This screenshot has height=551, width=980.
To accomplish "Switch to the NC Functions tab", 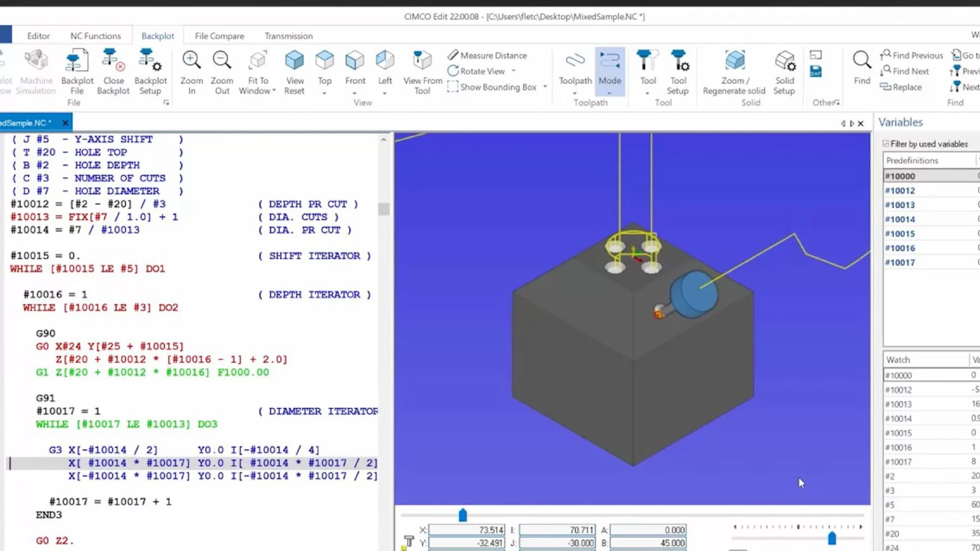I will 95,36.
